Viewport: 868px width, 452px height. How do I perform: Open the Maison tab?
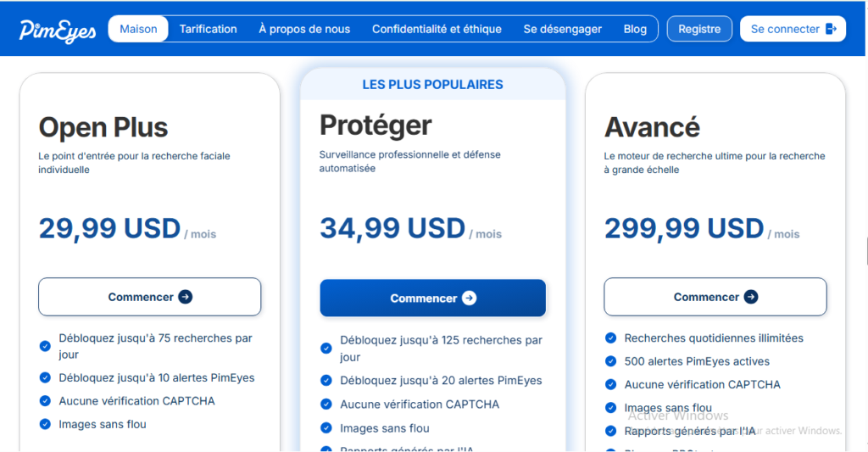point(138,29)
